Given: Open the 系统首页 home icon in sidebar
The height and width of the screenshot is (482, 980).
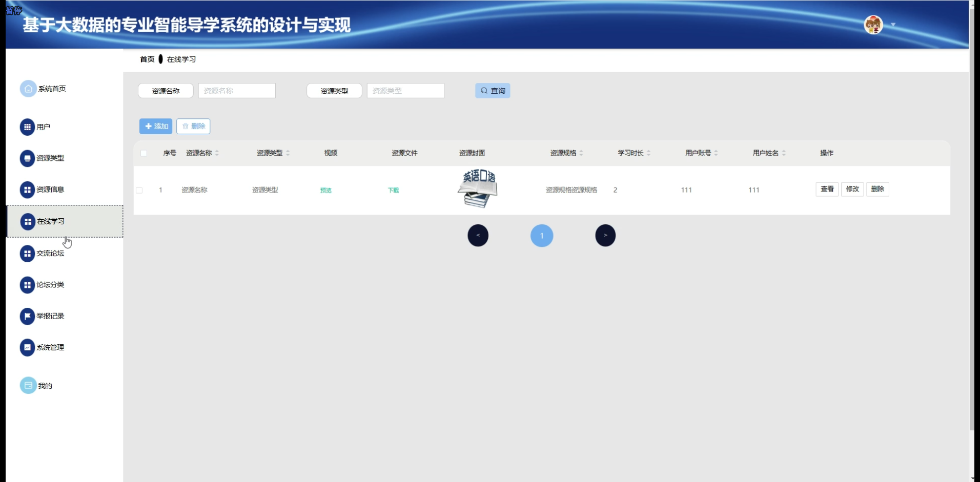Looking at the screenshot, I should point(28,88).
